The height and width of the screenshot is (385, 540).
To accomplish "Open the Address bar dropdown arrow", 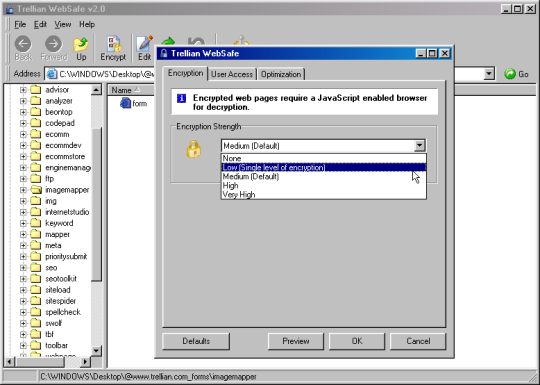I will point(489,74).
